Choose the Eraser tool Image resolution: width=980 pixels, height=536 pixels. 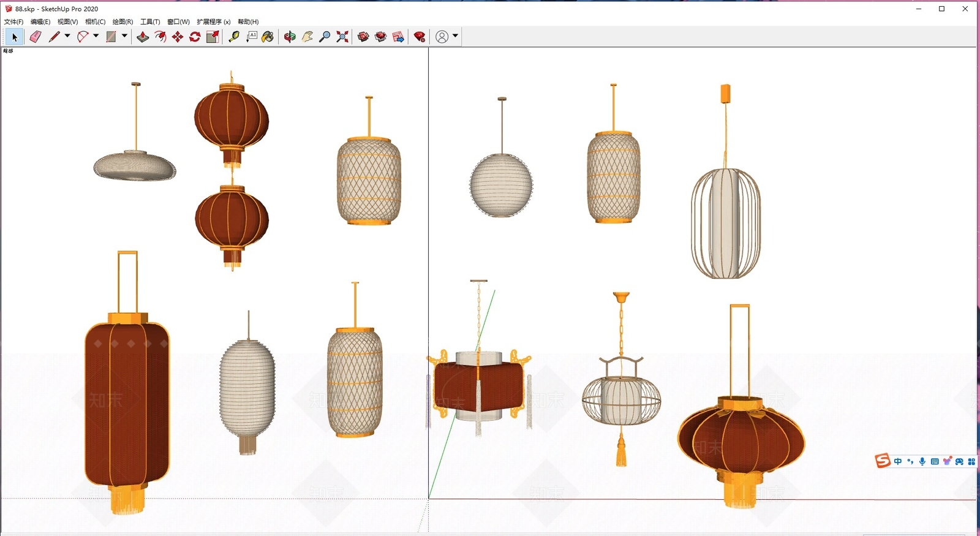pyautogui.click(x=35, y=37)
